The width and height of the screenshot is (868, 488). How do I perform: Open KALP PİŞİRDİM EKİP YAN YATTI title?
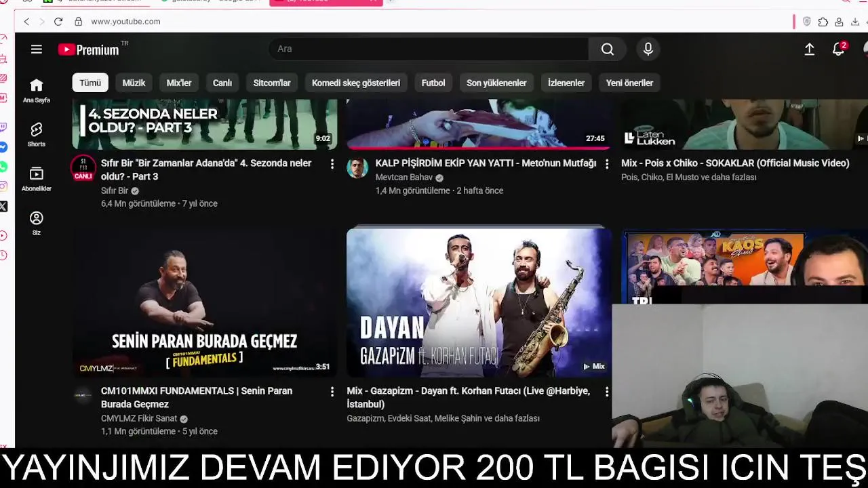click(486, 163)
